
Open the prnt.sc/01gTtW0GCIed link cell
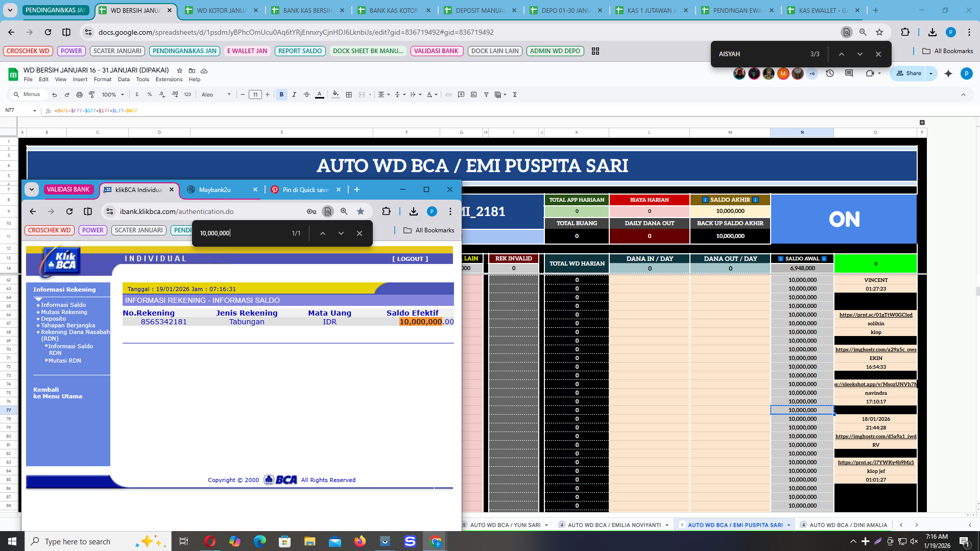coord(875,315)
